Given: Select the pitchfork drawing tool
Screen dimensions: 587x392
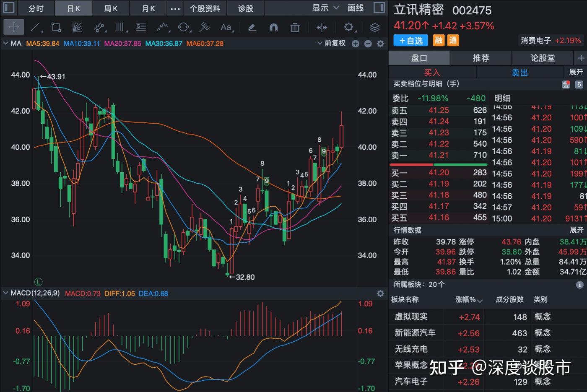Looking at the screenshot, I should click(205, 28).
